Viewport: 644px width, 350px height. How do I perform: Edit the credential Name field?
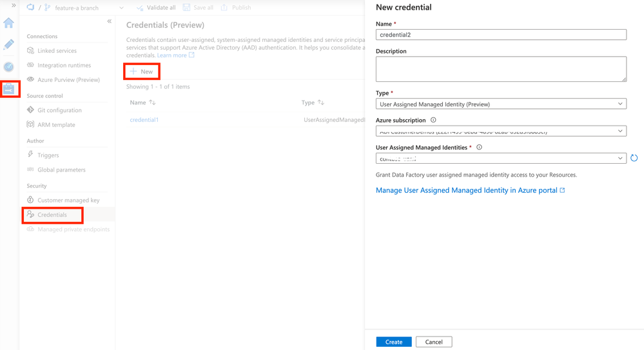pyautogui.click(x=501, y=35)
